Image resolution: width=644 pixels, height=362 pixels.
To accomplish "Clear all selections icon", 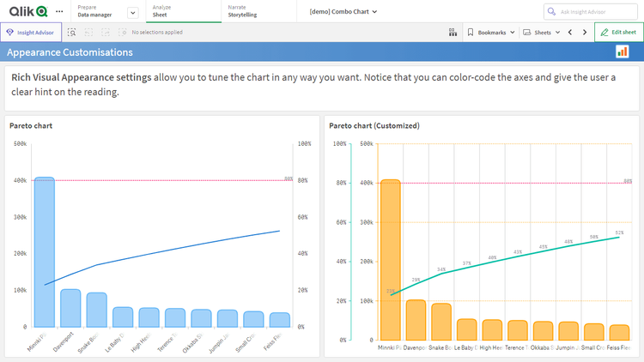I will 123,32.
